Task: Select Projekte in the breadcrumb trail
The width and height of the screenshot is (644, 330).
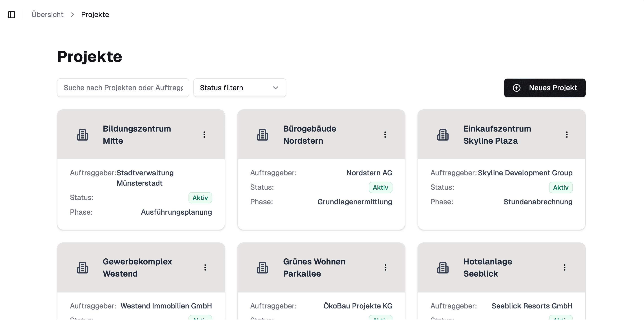Action: [x=95, y=14]
